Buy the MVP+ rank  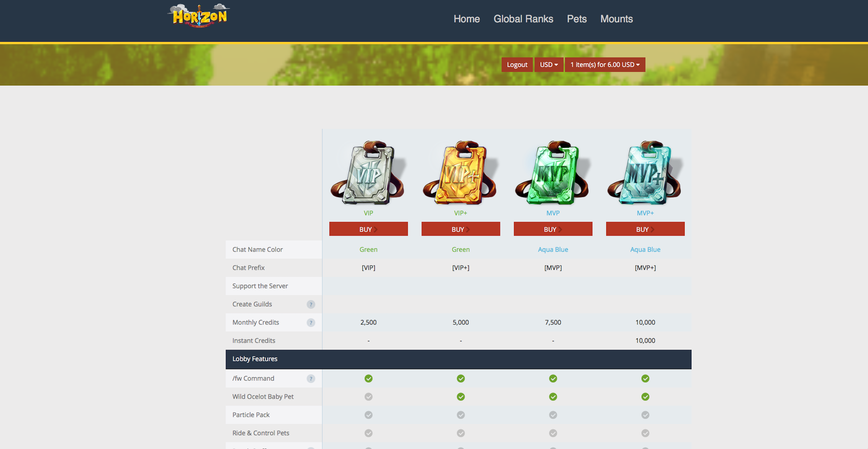645,229
